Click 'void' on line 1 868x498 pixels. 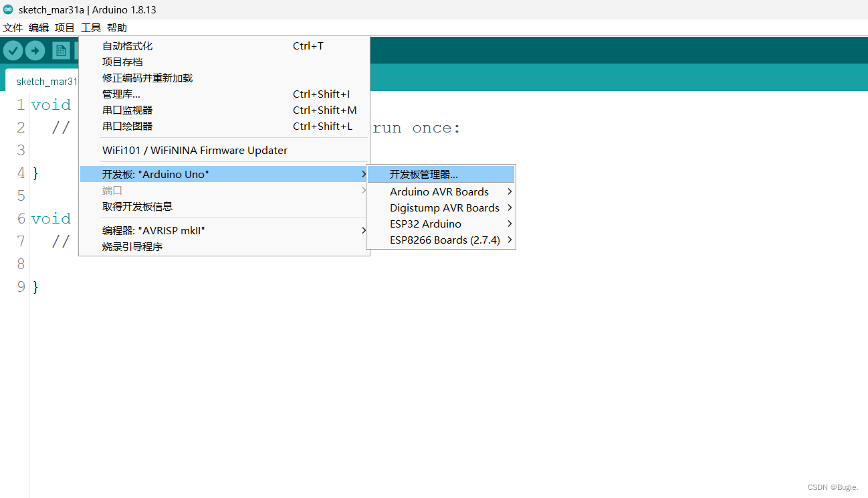click(51, 105)
